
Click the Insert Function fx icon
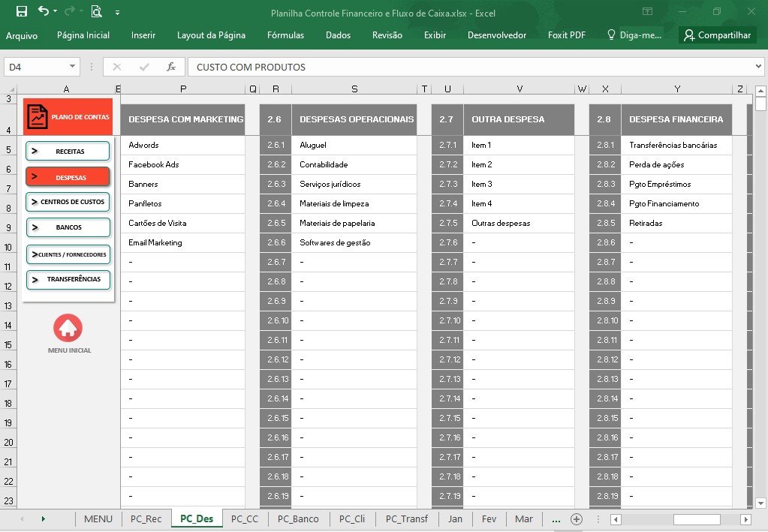(170, 67)
